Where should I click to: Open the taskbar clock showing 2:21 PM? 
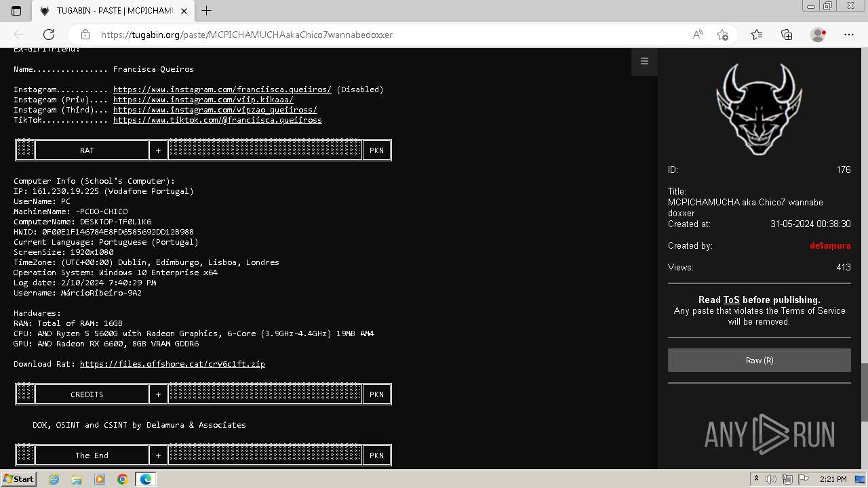[x=833, y=479]
